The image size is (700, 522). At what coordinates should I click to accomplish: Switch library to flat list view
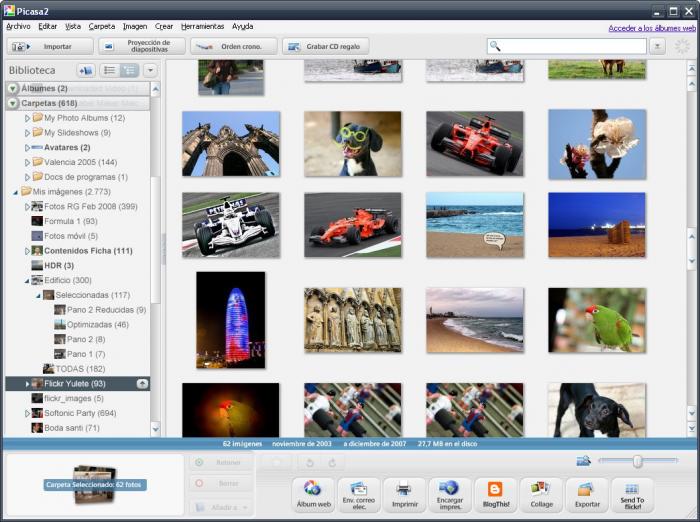[109, 71]
